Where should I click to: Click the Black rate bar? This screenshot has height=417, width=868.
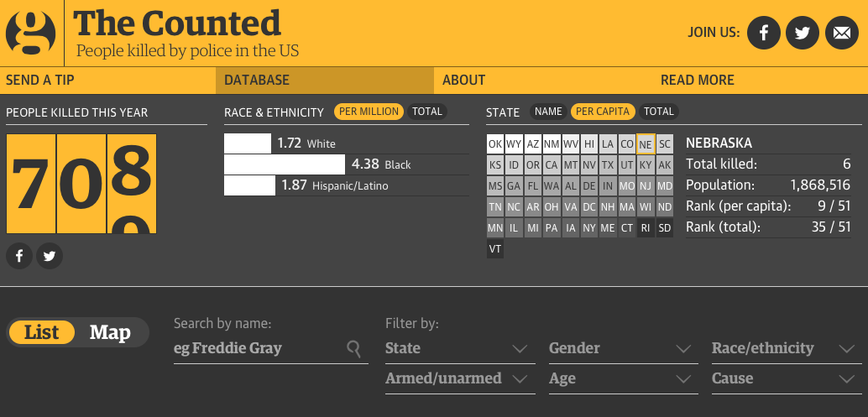pos(285,164)
